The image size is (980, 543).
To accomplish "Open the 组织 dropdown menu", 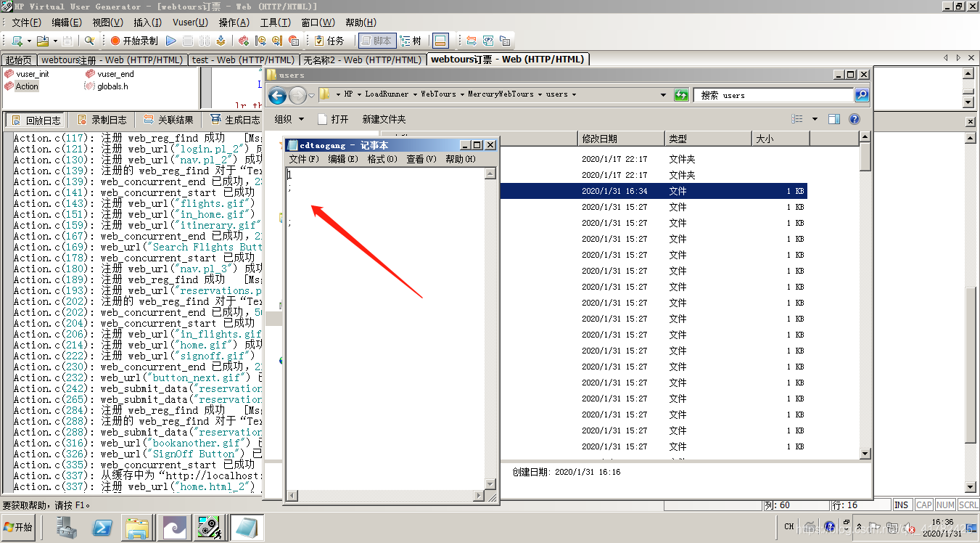I will click(x=289, y=119).
